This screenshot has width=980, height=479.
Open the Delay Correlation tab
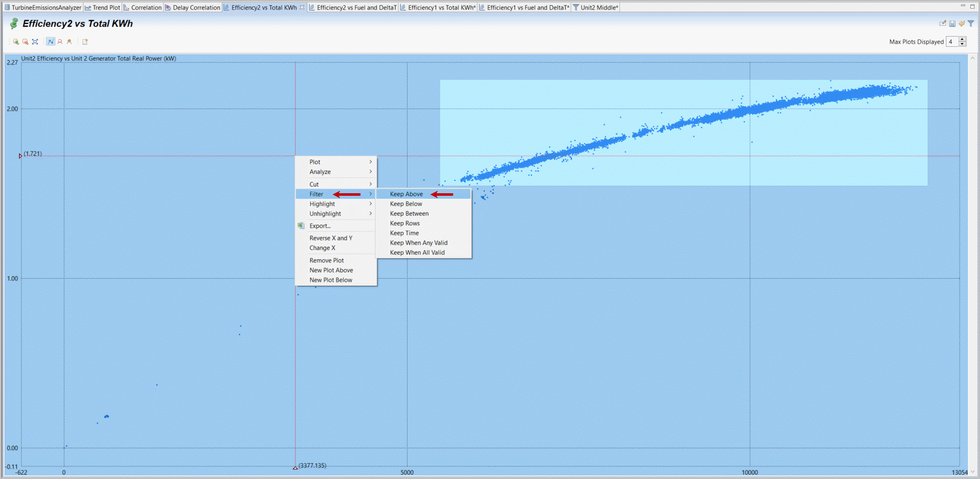(196, 8)
